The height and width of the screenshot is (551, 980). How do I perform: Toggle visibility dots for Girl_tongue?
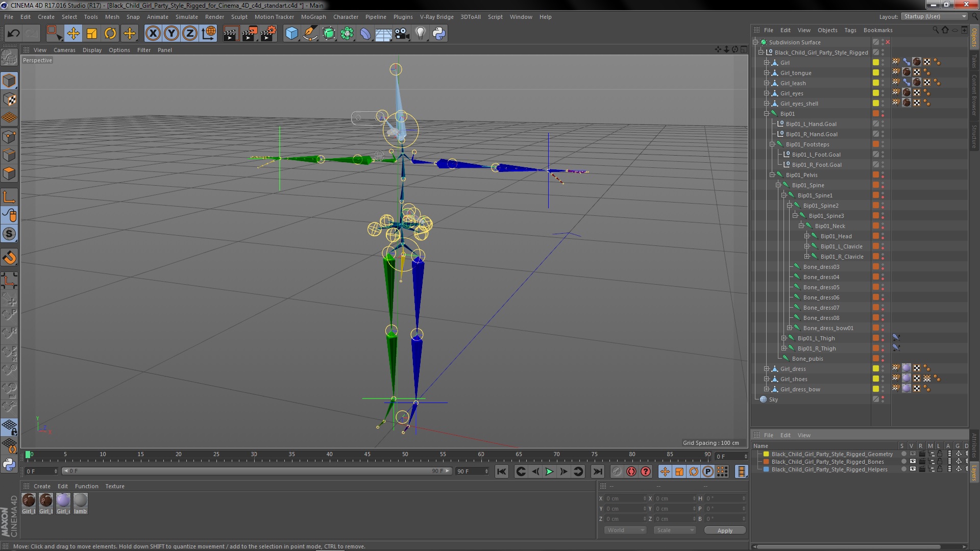(x=883, y=73)
